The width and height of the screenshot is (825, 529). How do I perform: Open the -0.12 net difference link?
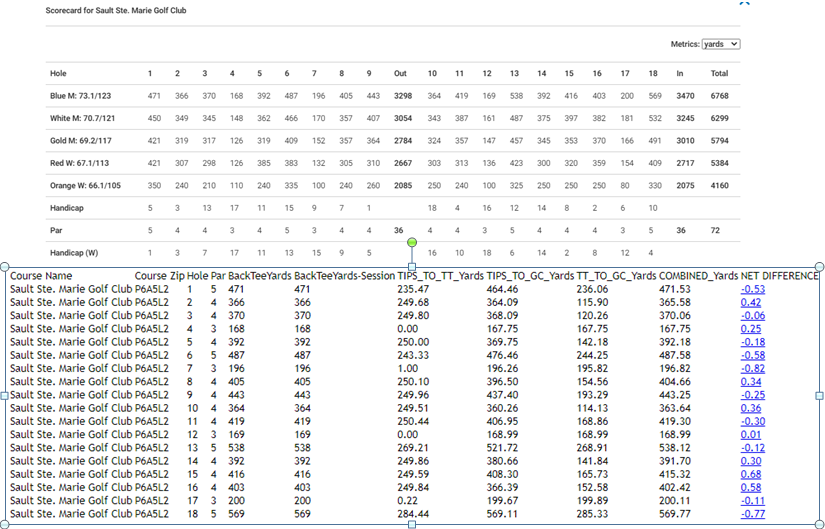pyautogui.click(x=752, y=448)
